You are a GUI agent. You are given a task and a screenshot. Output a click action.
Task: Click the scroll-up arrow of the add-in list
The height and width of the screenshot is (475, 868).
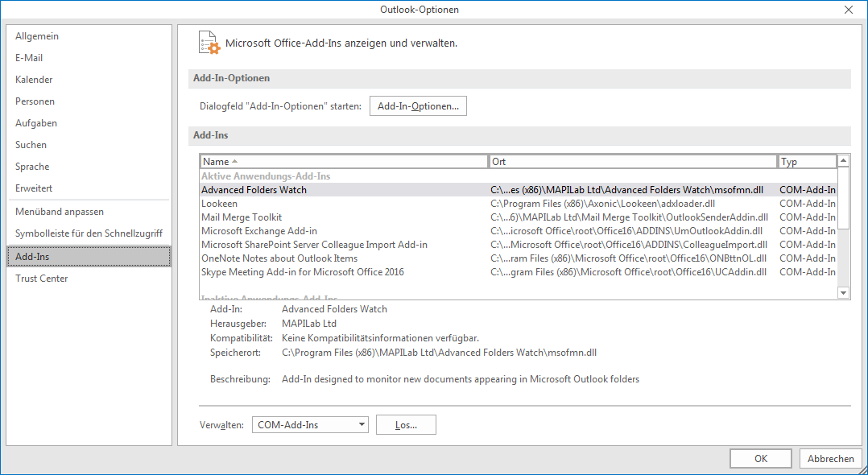coord(843,159)
